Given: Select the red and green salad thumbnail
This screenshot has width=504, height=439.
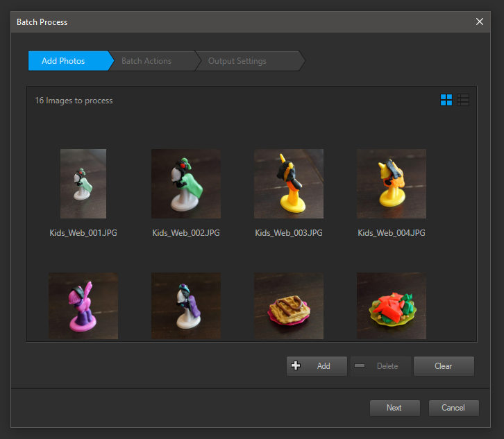Looking at the screenshot, I should (x=392, y=306).
